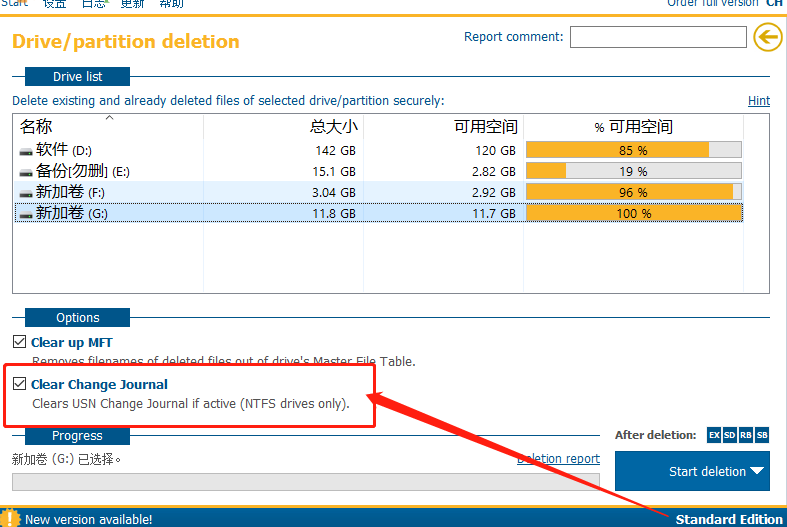The height and width of the screenshot is (527, 787).
Task: Sort drives by 总大小 column header
Action: (333, 127)
